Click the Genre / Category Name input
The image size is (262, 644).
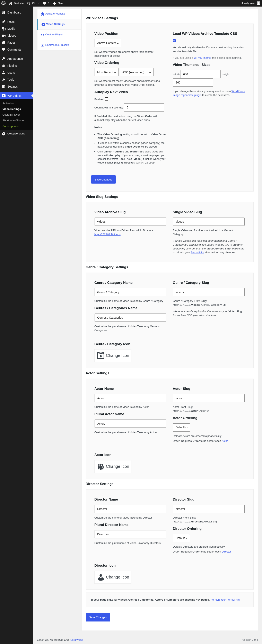[x=130, y=292]
